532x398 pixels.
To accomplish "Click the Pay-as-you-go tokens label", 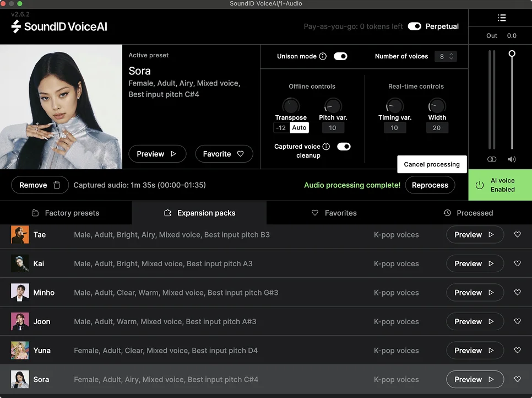I will click(x=353, y=26).
